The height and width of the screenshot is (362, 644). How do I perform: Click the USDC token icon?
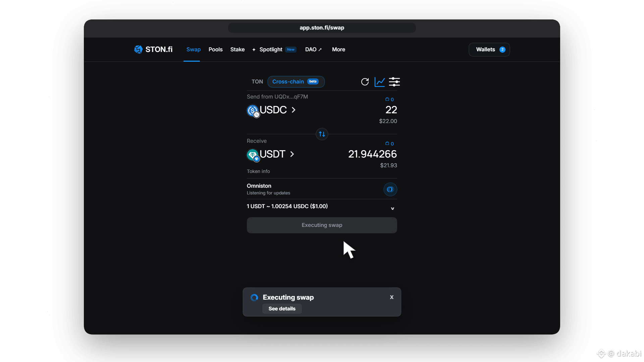tap(253, 111)
